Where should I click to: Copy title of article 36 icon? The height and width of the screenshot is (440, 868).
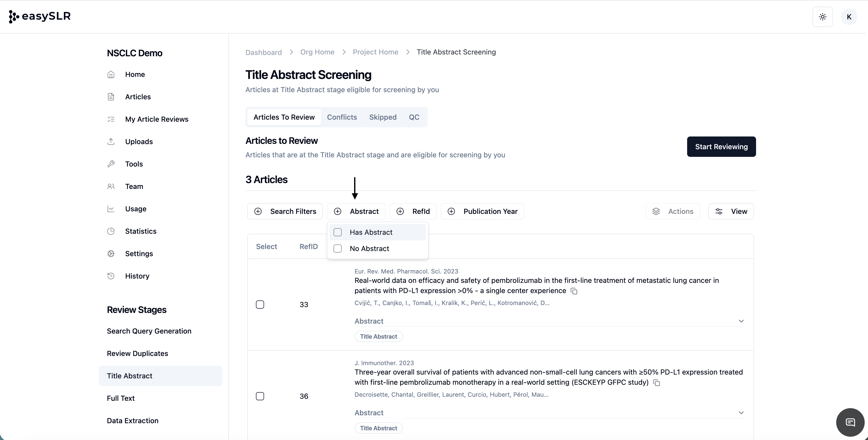pyautogui.click(x=656, y=383)
